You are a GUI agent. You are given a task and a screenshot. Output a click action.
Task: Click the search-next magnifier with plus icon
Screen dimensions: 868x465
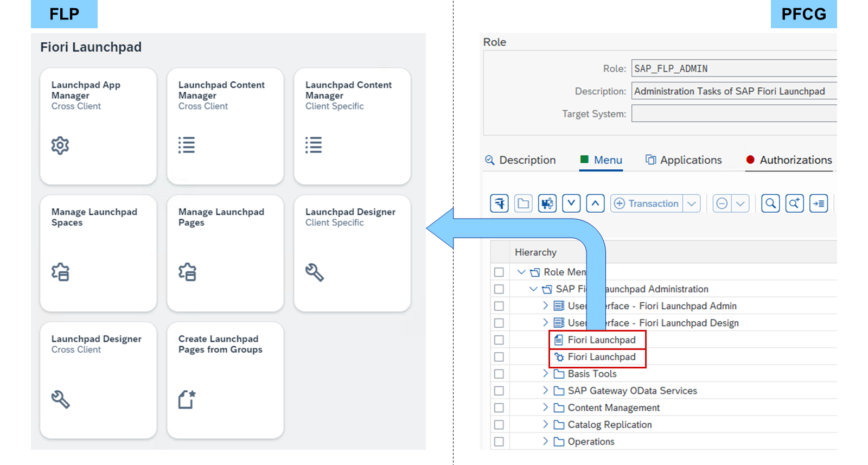[x=795, y=203]
